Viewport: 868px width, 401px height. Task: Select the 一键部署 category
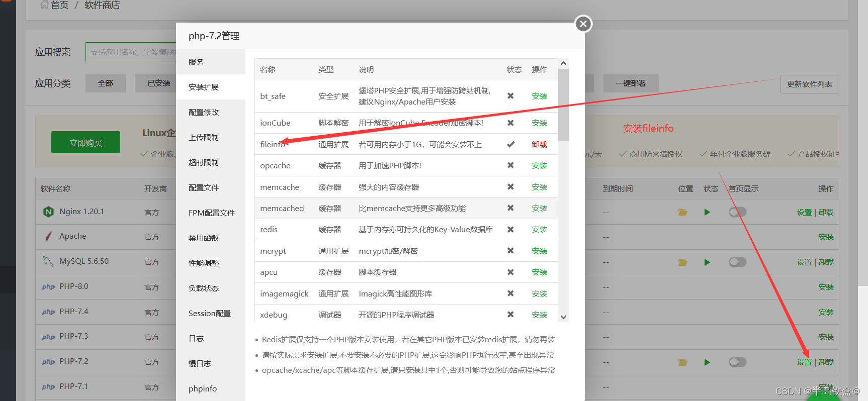coord(631,83)
